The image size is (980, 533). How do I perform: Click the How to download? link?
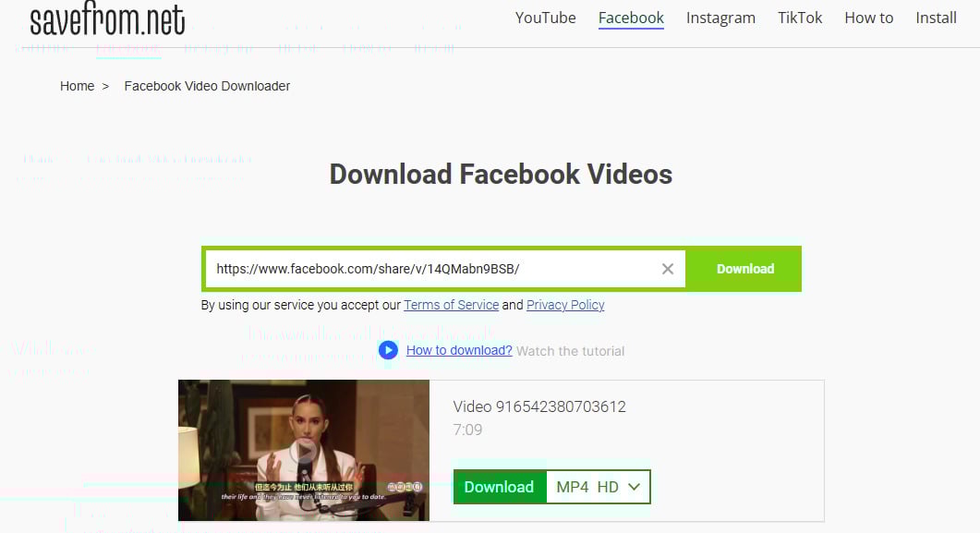pyautogui.click(x=459, y=350)
